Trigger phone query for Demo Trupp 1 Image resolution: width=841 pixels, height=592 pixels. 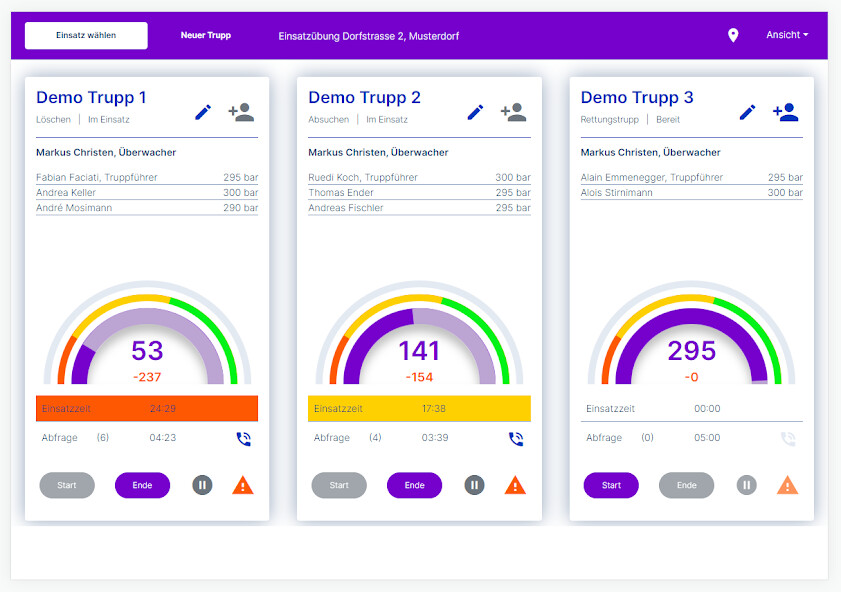(243, 438)
